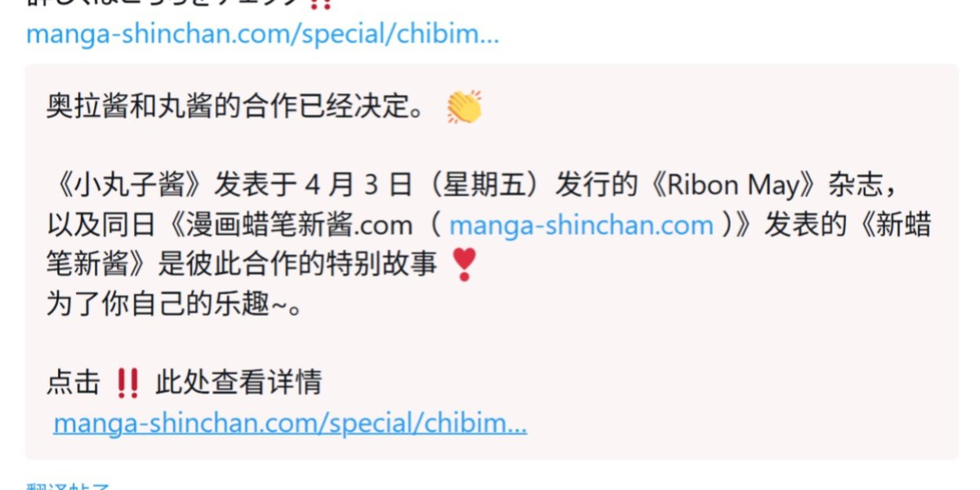Click the 此处查看详情 text

pos(238,382)
